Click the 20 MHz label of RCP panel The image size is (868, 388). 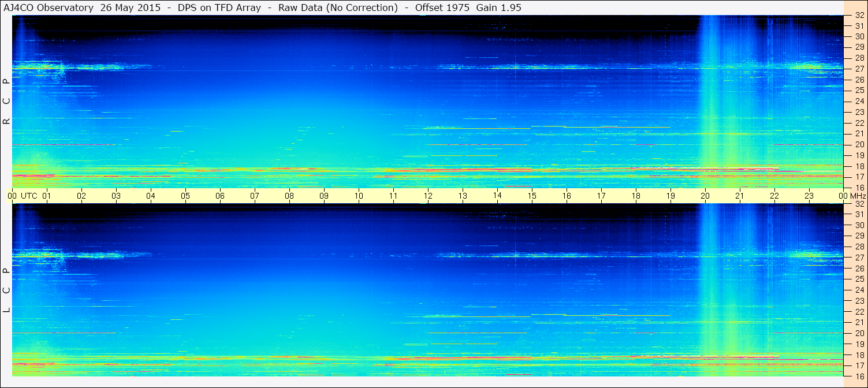point(859,144)
